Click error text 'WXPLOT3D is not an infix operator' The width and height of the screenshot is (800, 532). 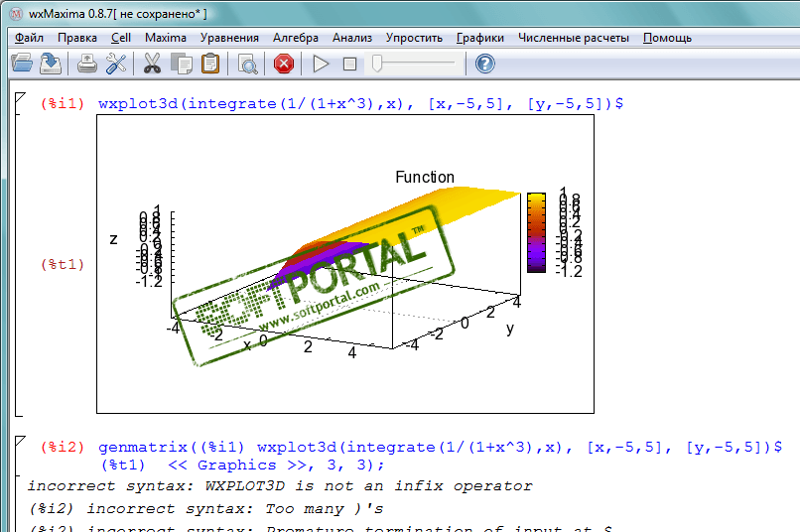(368, 486)
